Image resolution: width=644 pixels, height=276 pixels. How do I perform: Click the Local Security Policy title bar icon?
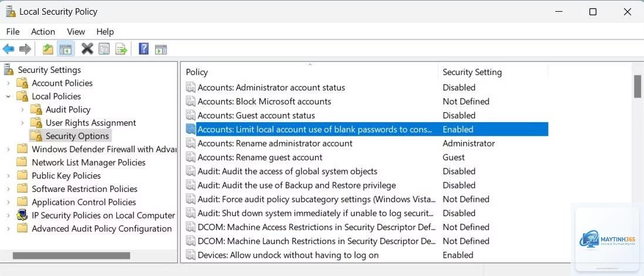(11, 12)
